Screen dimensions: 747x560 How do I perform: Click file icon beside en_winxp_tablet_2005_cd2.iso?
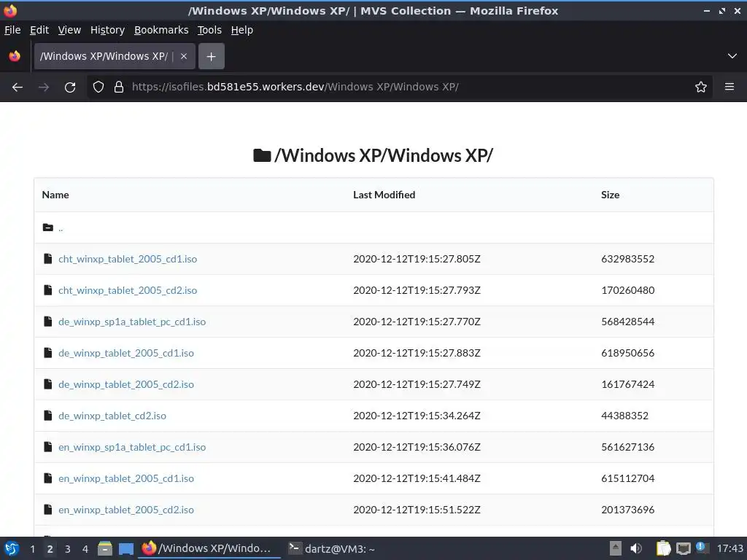(x=47, y=510)
